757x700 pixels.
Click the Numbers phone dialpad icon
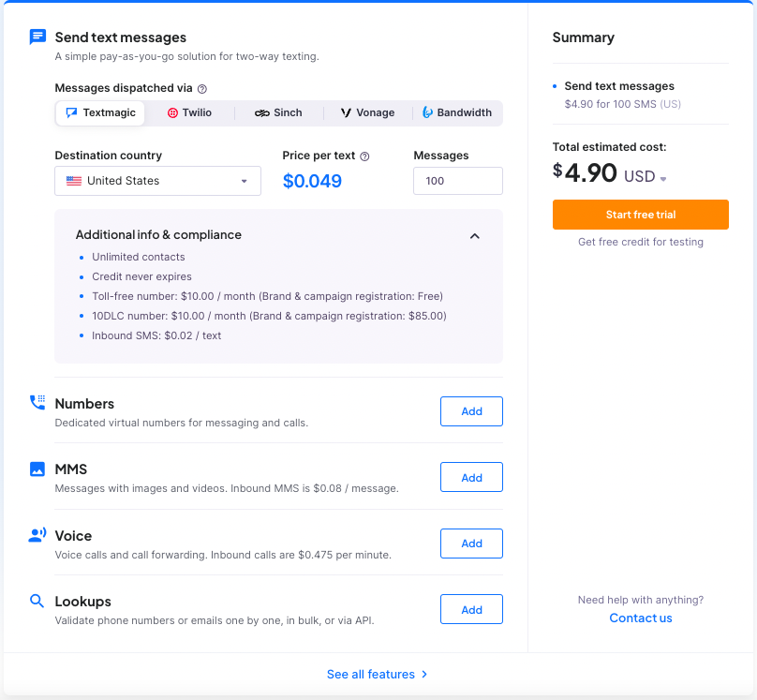[37, 403]
